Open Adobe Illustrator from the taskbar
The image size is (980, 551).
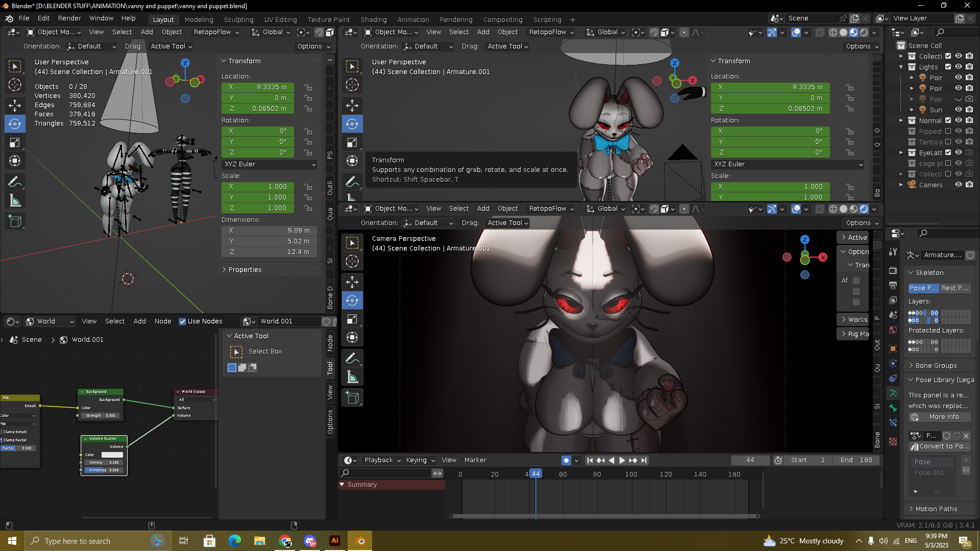coord(335,541)
